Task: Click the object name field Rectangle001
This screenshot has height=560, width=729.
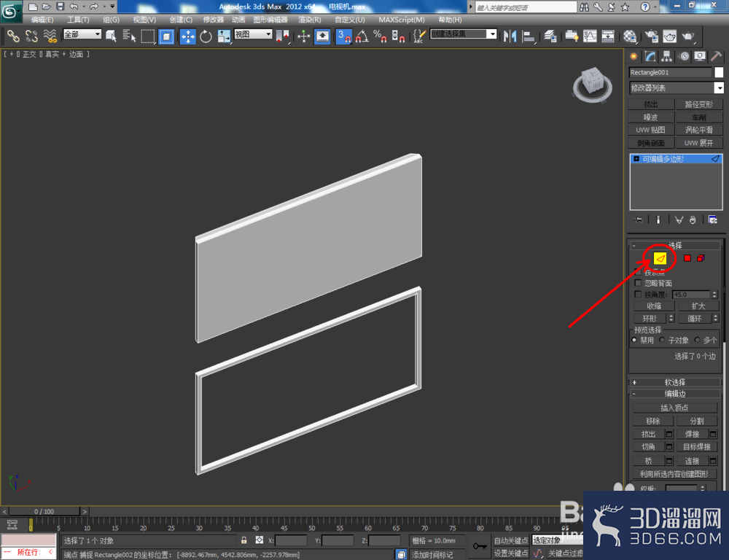Action: 670,73
